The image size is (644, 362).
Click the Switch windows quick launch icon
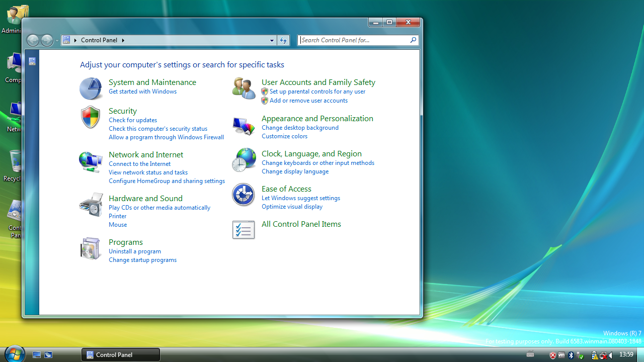pyautogui.click(x=48, y=354)
